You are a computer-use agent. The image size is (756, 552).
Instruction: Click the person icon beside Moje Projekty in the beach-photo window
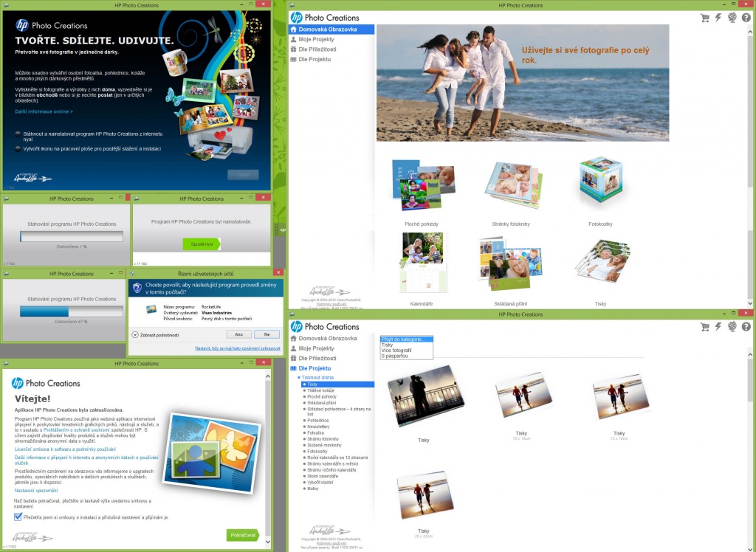coord(293,40)
